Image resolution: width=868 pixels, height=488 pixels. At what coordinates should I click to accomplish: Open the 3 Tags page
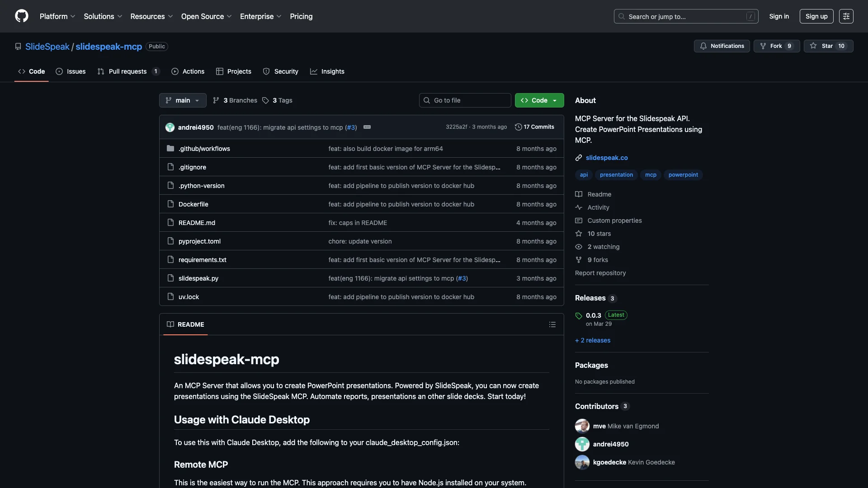pos(278,100)
